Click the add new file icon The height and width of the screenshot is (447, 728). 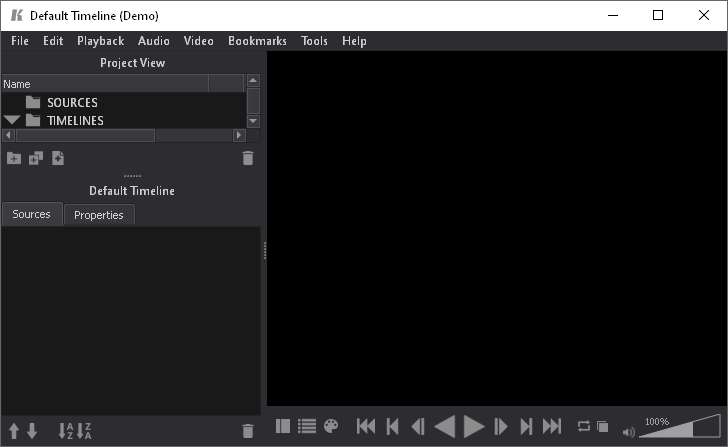tap(58, 158)
